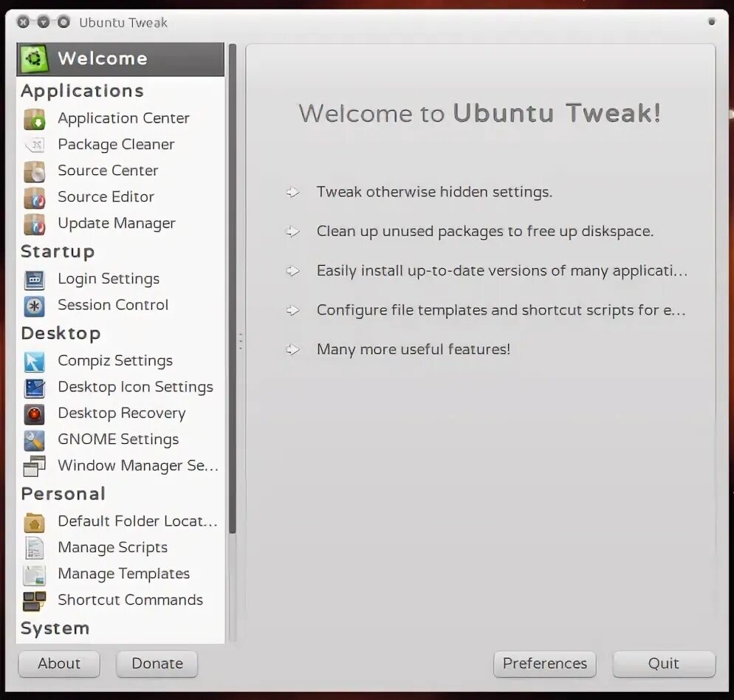Click 'Clean up unused packages' line
The height and width of the screenshot is (700, 734).
coord(485,231)
